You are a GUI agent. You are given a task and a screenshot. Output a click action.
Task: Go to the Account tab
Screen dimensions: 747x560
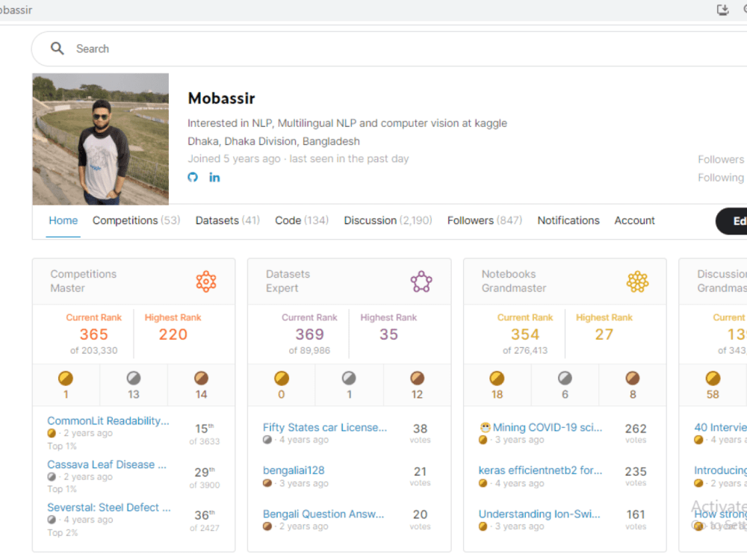(634, 220)
